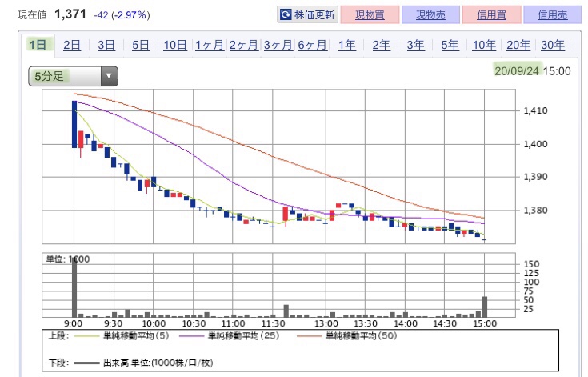Switch to the 2日 chart tab
The height and width of the screenshot is (377, 588).
point(72,45)
